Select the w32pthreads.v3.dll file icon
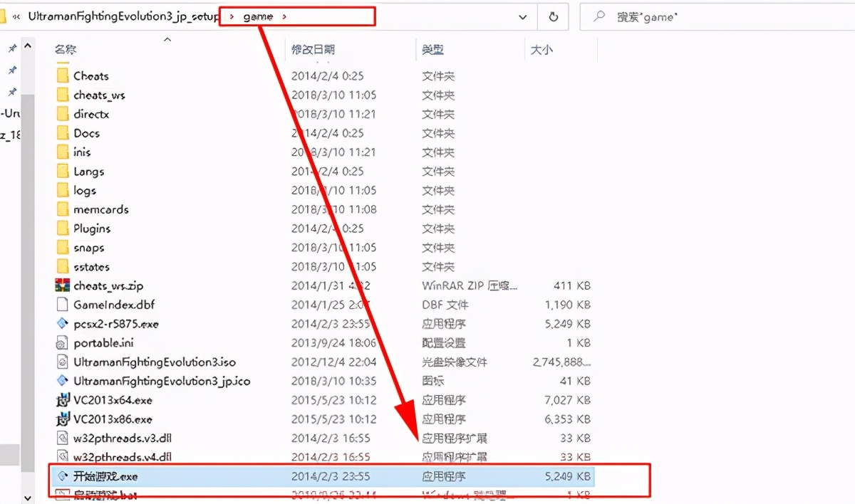855x504 pixels. [x=62, y=438]
